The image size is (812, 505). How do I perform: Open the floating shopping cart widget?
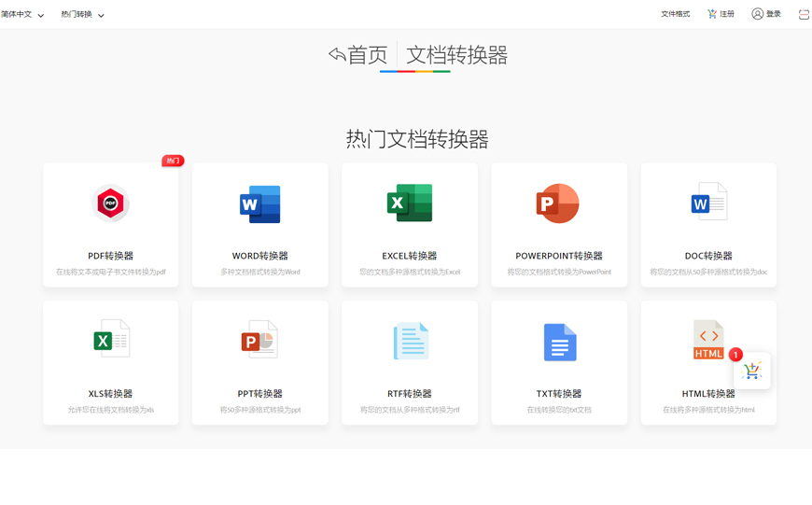tap(752, 371)
